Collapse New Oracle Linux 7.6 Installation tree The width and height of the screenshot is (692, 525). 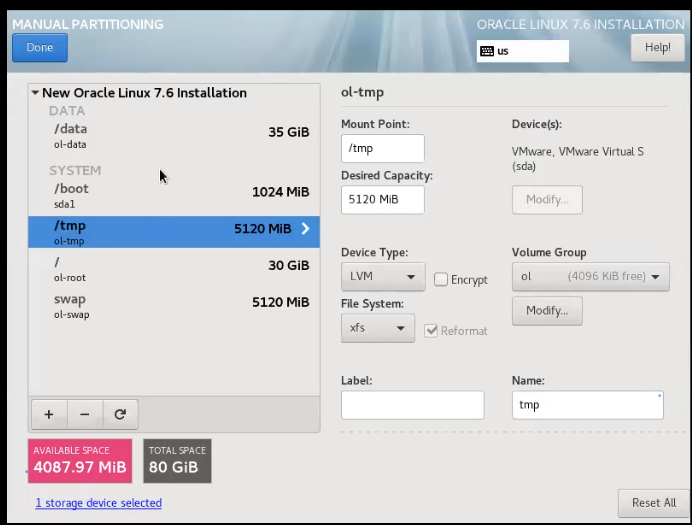[35, 93]
